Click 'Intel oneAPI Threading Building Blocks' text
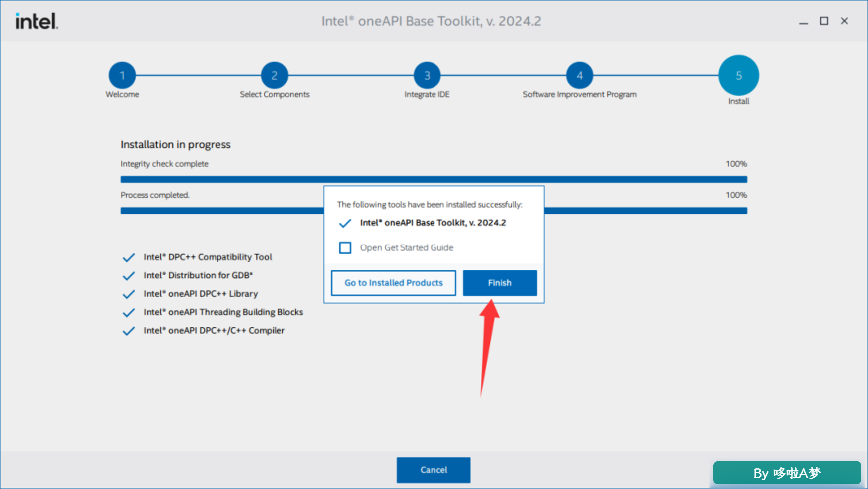Image resolution: width=868 pixels, height=489 pixels. [223, 312]
